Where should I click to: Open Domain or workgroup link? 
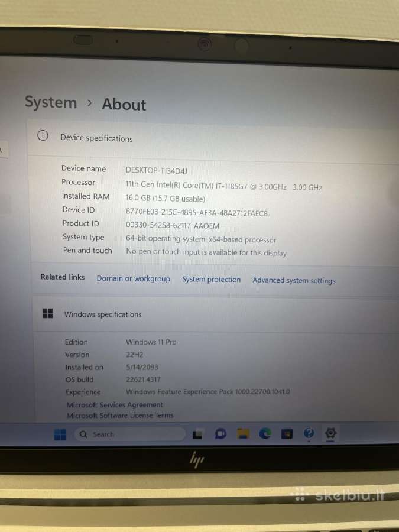click(x=134, y=278)
